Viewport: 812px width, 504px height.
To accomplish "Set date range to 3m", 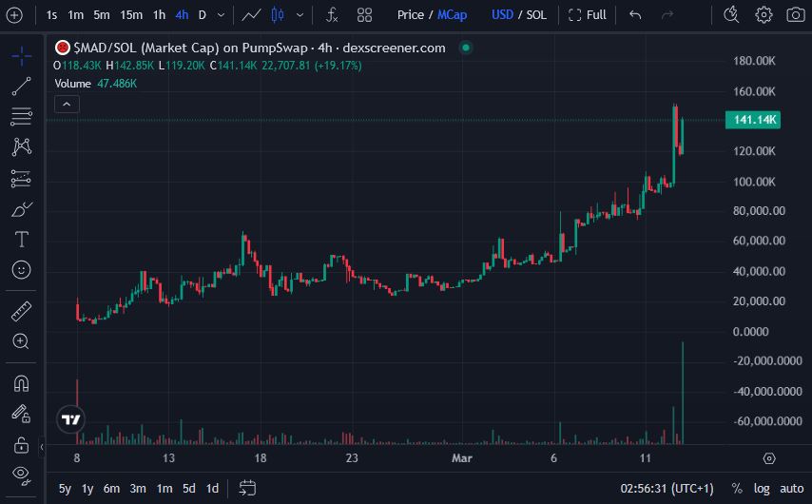I will coord(138,489).
